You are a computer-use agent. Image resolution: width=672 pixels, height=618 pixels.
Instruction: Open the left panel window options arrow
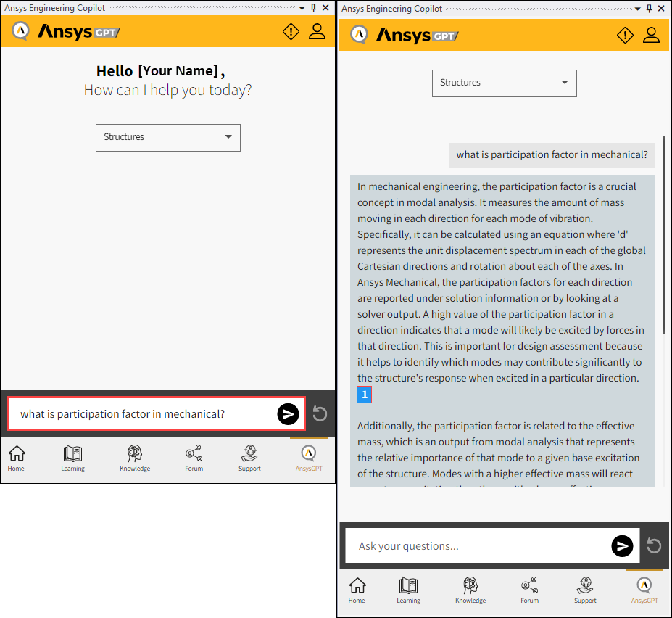point(302,8)
